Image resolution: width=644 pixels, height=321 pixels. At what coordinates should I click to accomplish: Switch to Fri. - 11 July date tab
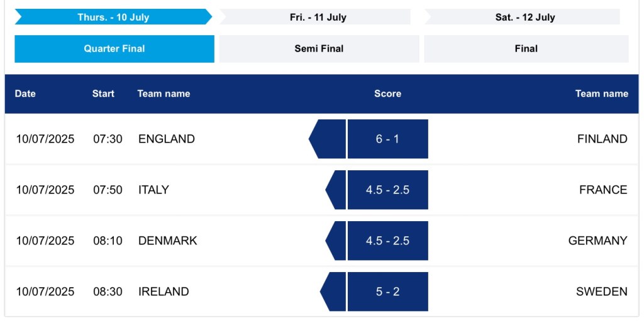click(x=318, y=17)
